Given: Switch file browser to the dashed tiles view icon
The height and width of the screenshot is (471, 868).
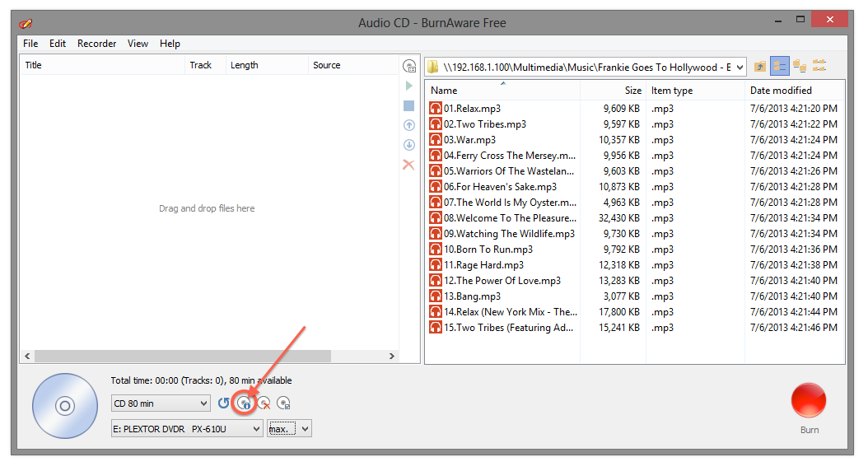Looking at the screenshot, I should click(x=819, y=67).
